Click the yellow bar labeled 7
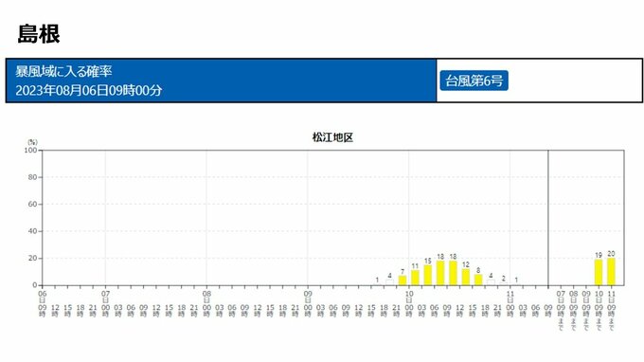The width and height of the screenshot is (644, 362). point(402,281)
